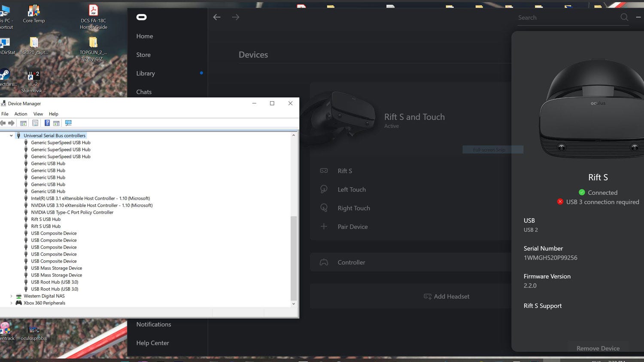
Task: Click the green Connected status icon
Action: (582, 192)
